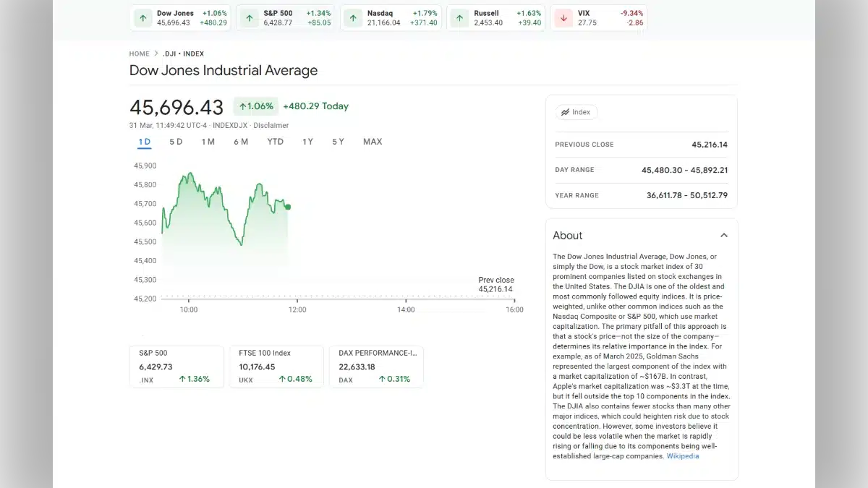This screenshot has width=868, height=488.
Task: Open the Wikipedia link in the About text
Action: pyautogui.click(x=682, y=456)
